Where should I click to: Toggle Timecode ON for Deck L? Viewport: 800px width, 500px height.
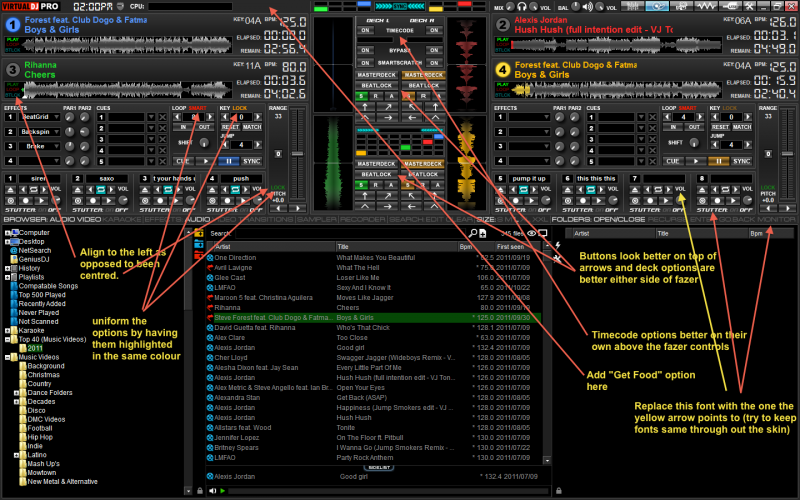click(365, 31)
